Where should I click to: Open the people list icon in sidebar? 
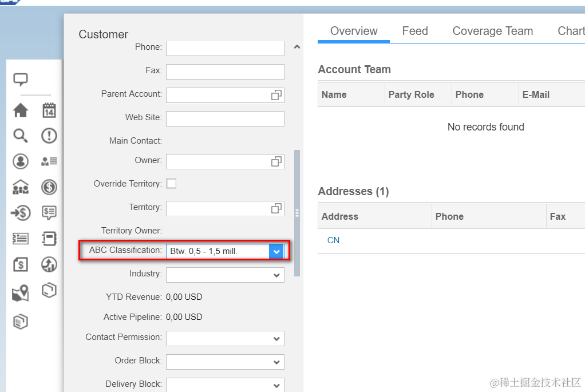(49, 161)
